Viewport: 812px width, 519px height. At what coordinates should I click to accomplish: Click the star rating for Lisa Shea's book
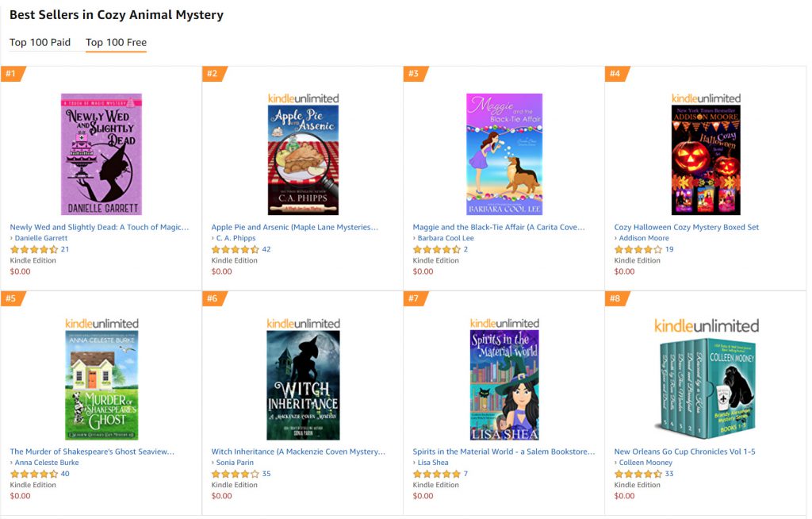(437, 474)
